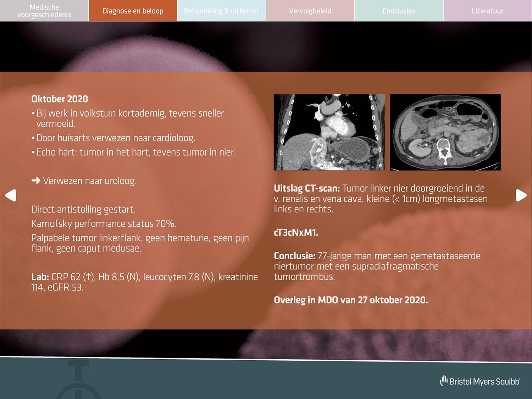
Task: Click 'Palpabele tumor linkerflank' sentence
Action: (140, 243)
